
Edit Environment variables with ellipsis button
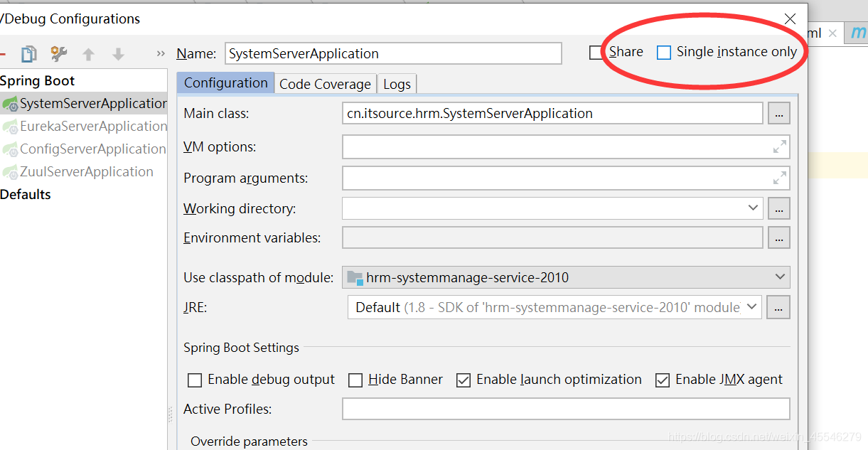coord(779,237)
